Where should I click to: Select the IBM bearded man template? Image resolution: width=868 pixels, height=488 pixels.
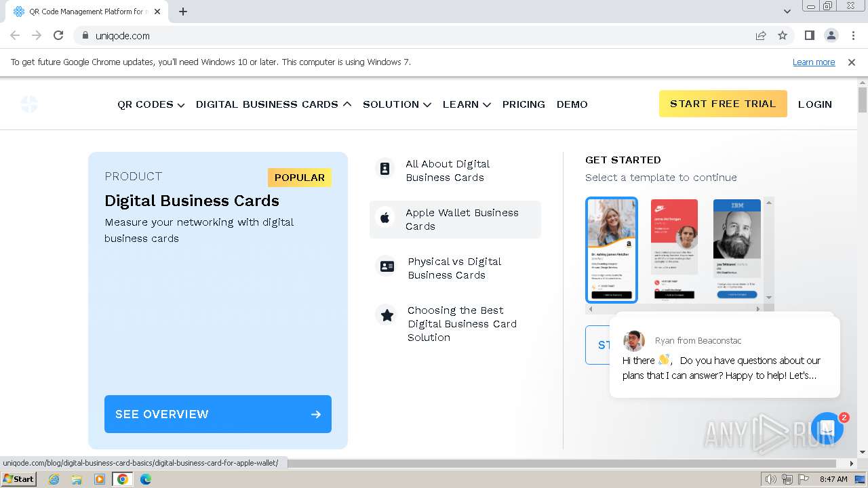point(737,249)
